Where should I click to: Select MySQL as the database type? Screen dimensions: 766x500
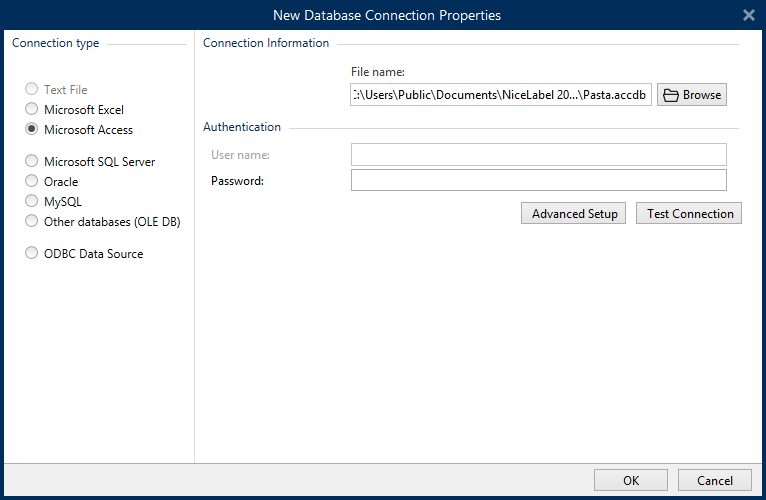click(x=32, y=202)
